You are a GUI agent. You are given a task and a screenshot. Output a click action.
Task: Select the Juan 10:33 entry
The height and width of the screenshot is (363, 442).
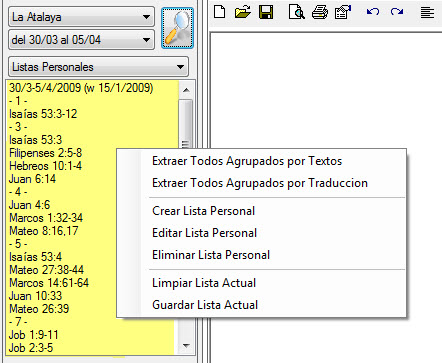(35, 296)
